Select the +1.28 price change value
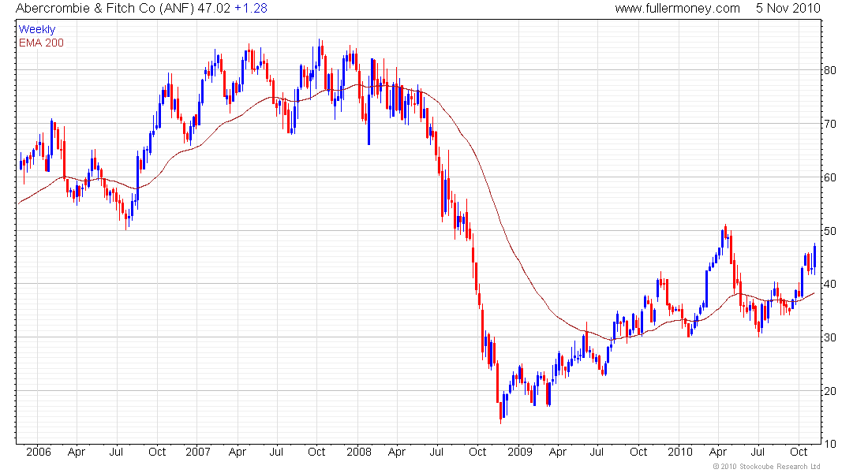Viewport: 868px width, 473px height. pos(251,9)
